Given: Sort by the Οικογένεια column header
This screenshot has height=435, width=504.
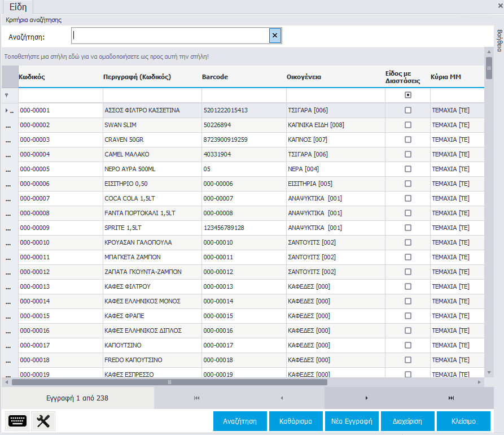Looking at the screenshot, I should pos(304,77).
